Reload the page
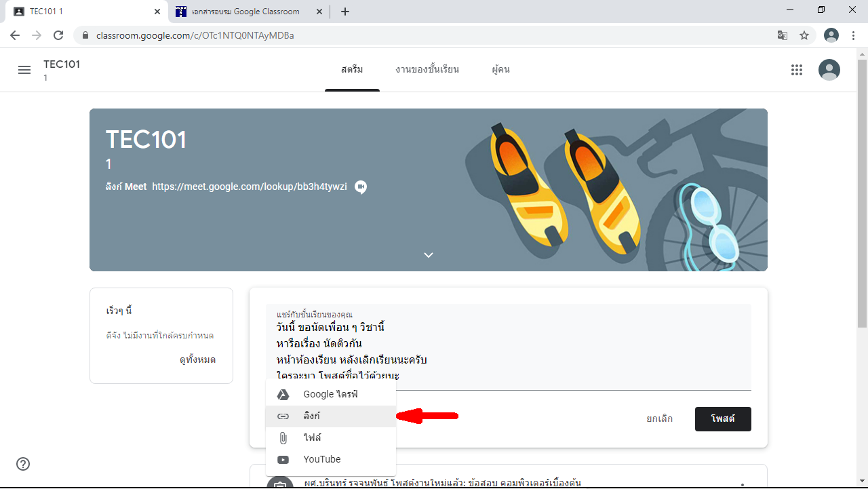Image resolution: width=868 pixels, height=489 pixels. tap(58, 35)
